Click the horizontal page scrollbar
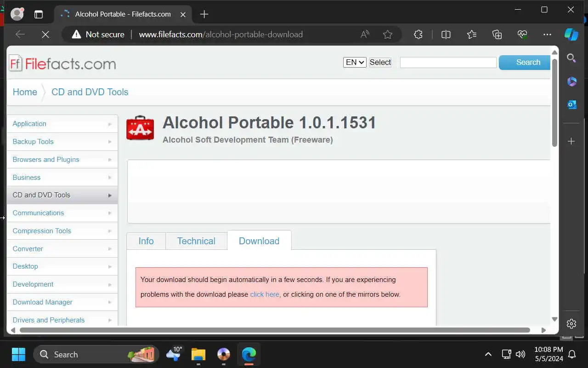Viewport: 588px width, 368px height. pos(275,330)
